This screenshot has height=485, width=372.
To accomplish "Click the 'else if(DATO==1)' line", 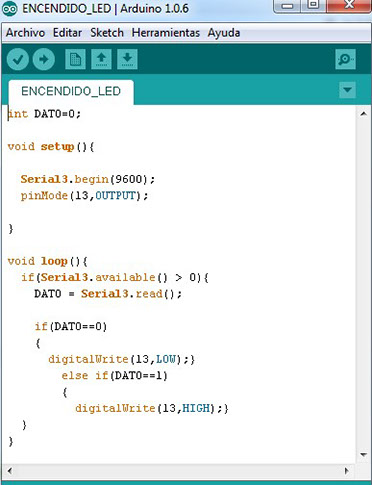I will (x=115, y=375).
